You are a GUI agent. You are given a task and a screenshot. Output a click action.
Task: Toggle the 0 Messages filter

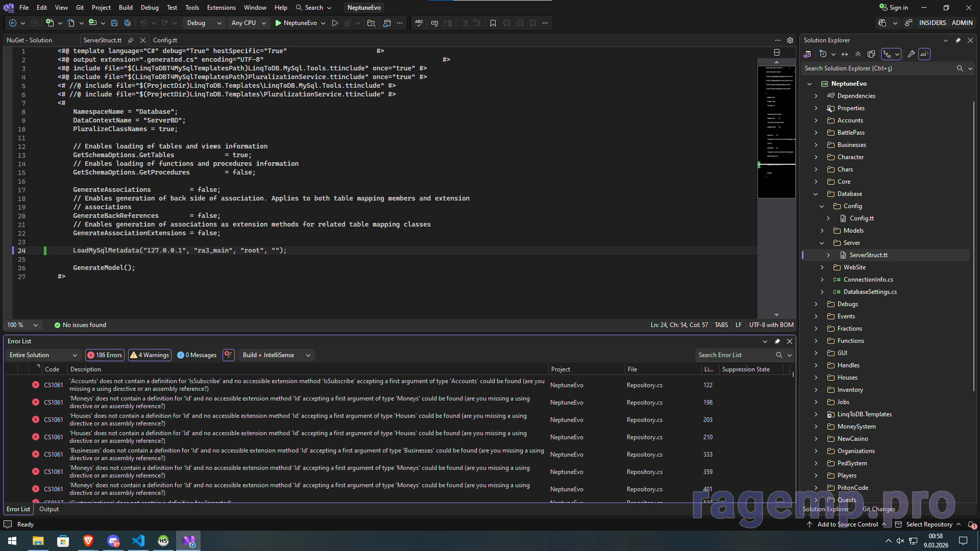pos(197,355)
